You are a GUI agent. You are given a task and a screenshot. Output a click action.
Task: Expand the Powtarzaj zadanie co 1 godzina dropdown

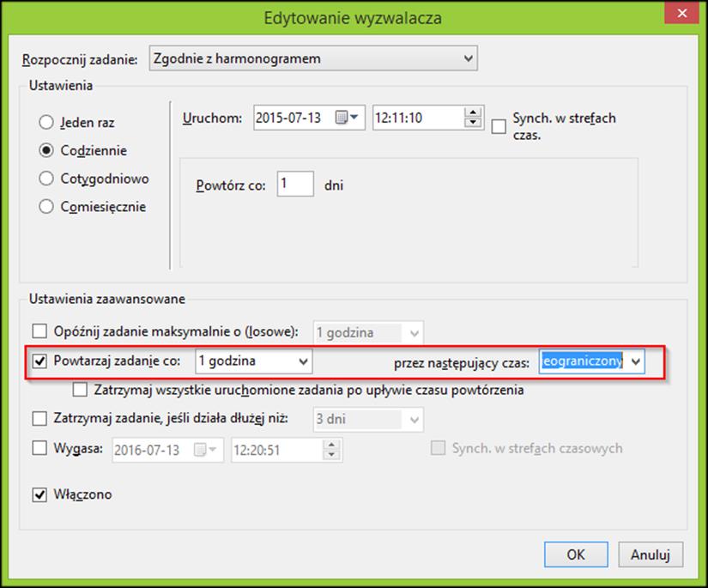coord(254,361)
